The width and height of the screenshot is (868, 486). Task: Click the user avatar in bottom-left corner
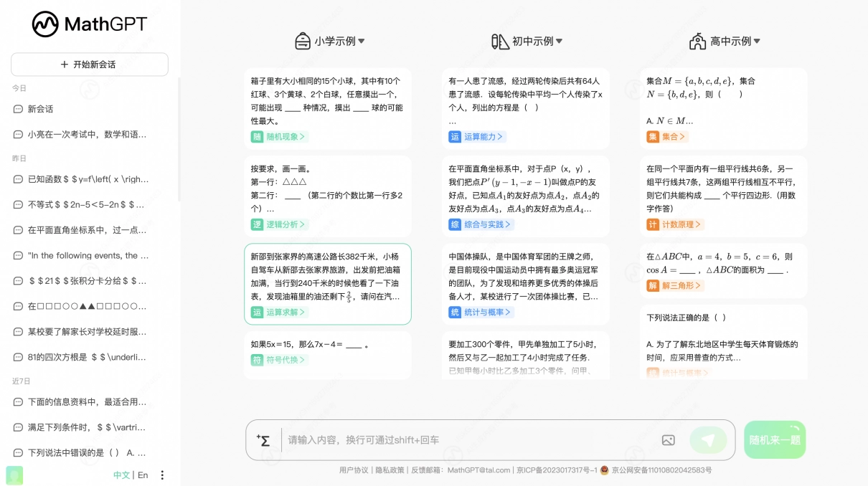14,475
